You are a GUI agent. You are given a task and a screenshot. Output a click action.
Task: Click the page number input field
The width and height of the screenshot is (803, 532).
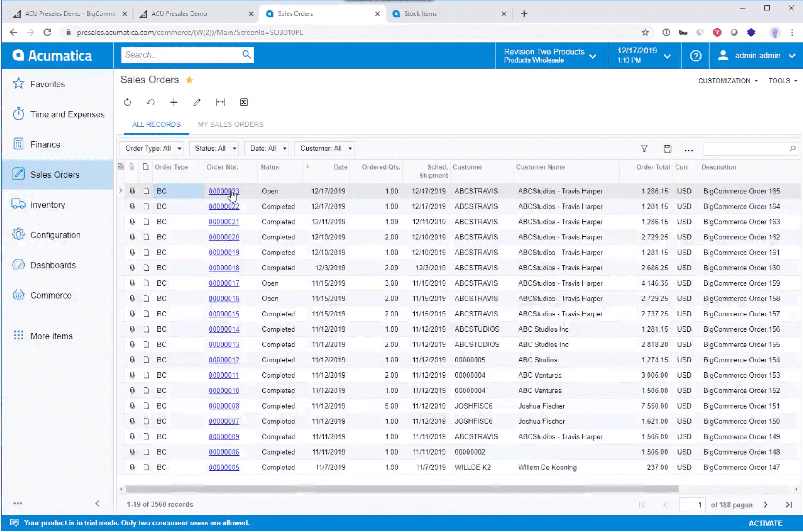[692, 505]
